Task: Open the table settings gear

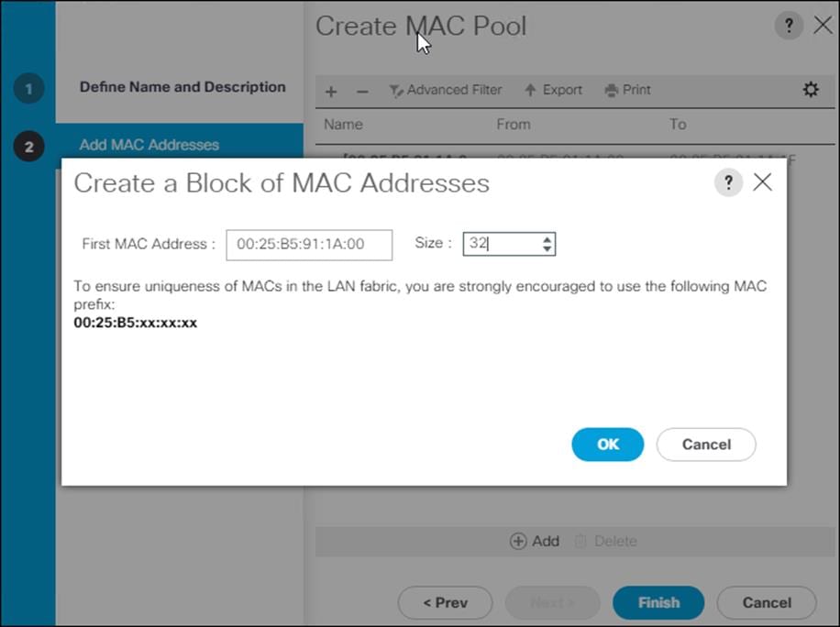Action: point(809,89)
